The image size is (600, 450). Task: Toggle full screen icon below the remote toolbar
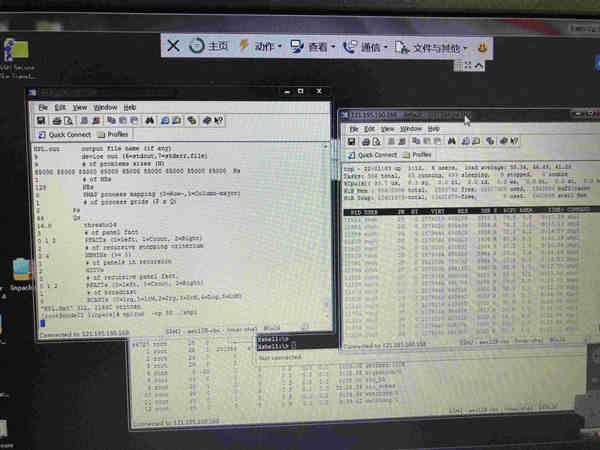coord(468,66)
